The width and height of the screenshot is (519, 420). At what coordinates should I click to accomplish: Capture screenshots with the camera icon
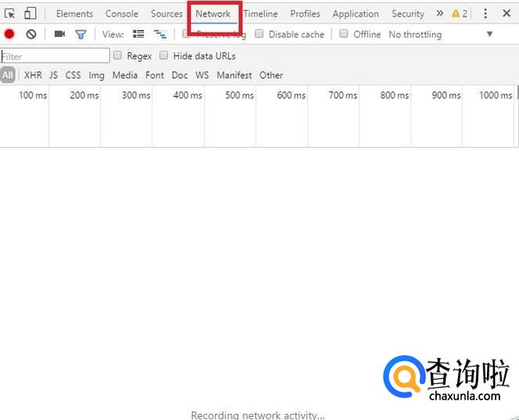(x=59, y=34)
